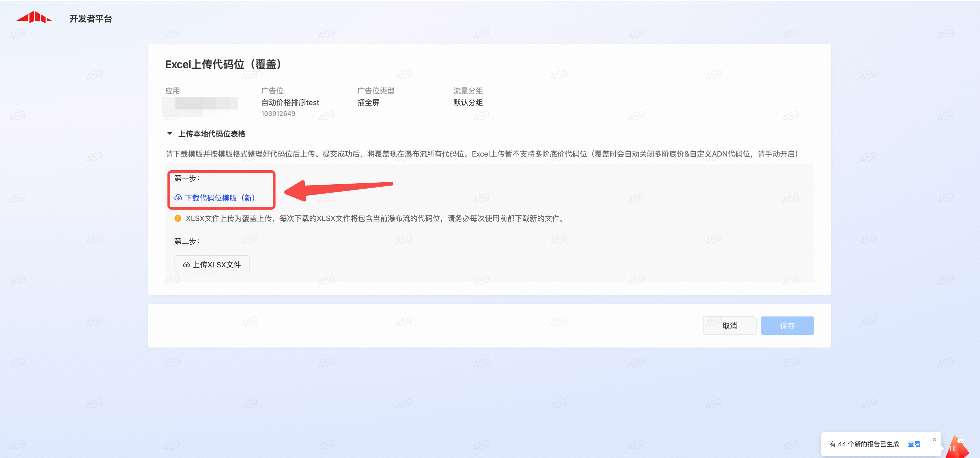The width and height of the screenshot is (980, 458).
Task: Click the 上传本地代码位表格 section heading
Action: [211, 134]
